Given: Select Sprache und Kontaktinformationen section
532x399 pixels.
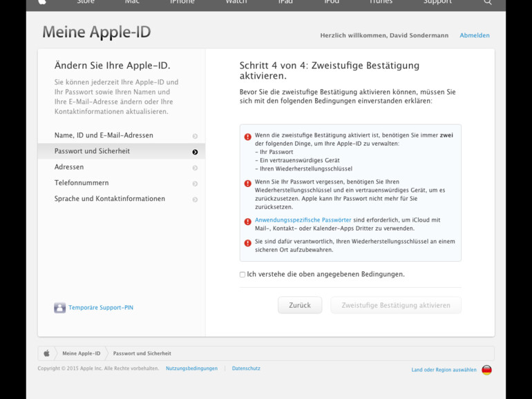Looking at the screenshot, I should 122,199.
